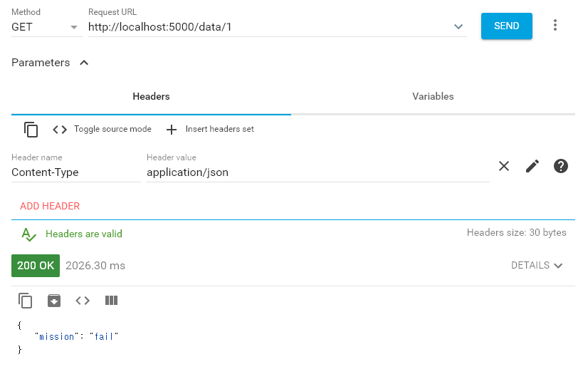Open the Method dropdown showing GET
This screenshot has height=379, width=588.
pyautogui.click(x=46, y=27)
